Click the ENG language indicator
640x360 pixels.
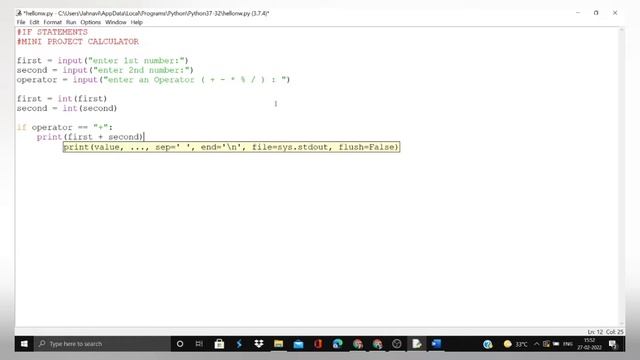coord(568,344)
